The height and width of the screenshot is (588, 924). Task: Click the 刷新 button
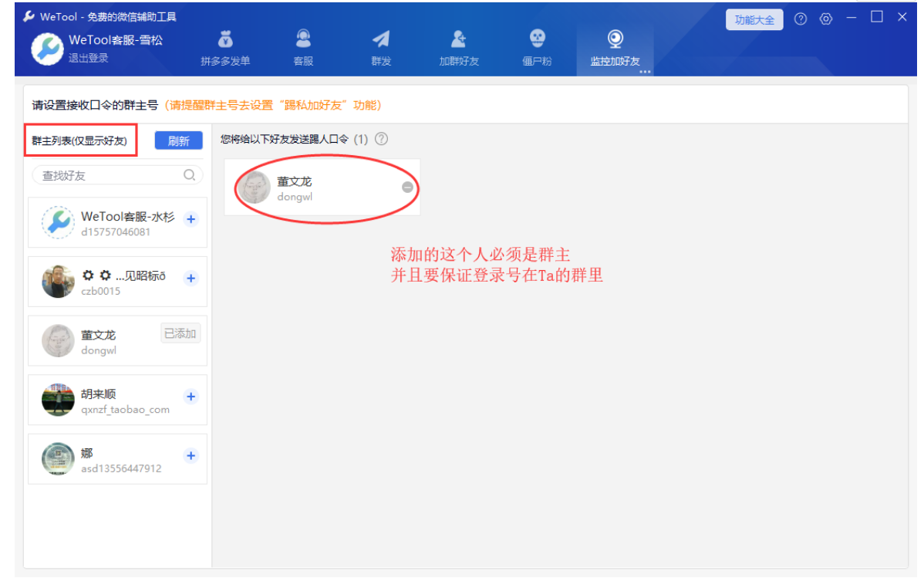pos(179,141)
